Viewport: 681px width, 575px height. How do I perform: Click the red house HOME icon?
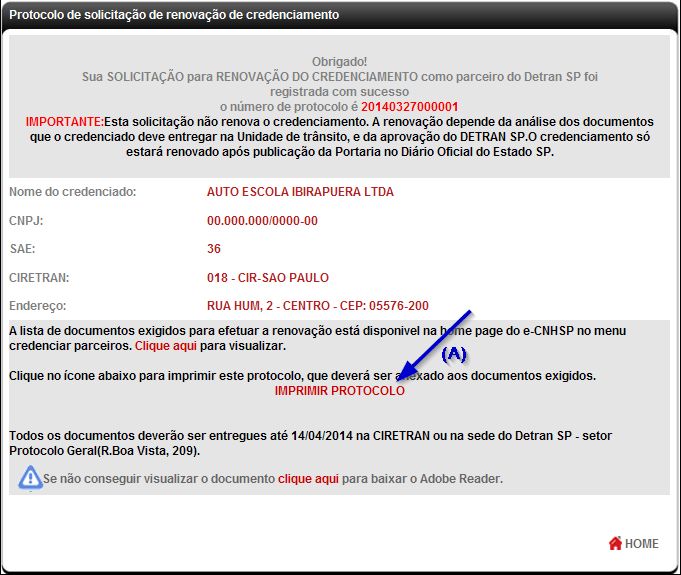[x=615, y=543]
